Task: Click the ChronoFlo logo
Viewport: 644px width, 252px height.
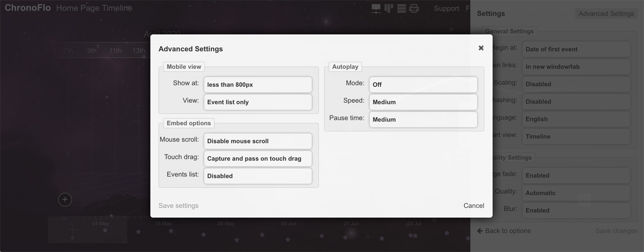Action: tap(28, 8)
